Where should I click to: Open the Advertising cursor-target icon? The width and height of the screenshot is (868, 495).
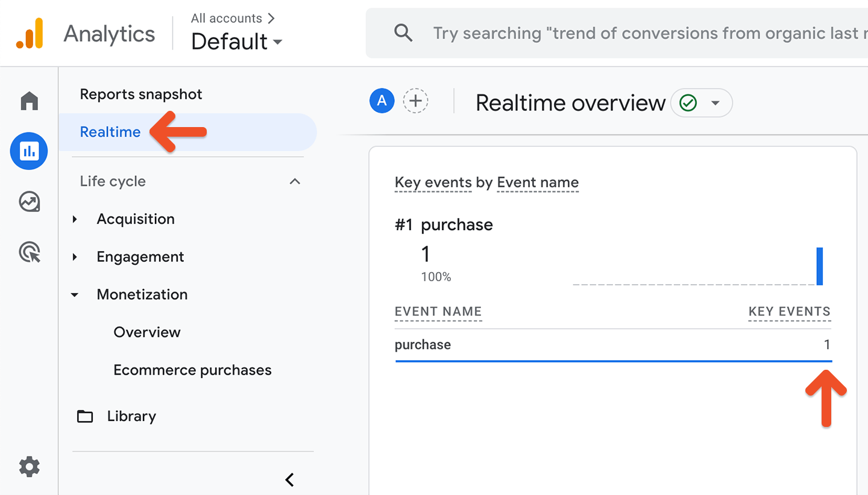pyautogui.click(x=29, y=252)
